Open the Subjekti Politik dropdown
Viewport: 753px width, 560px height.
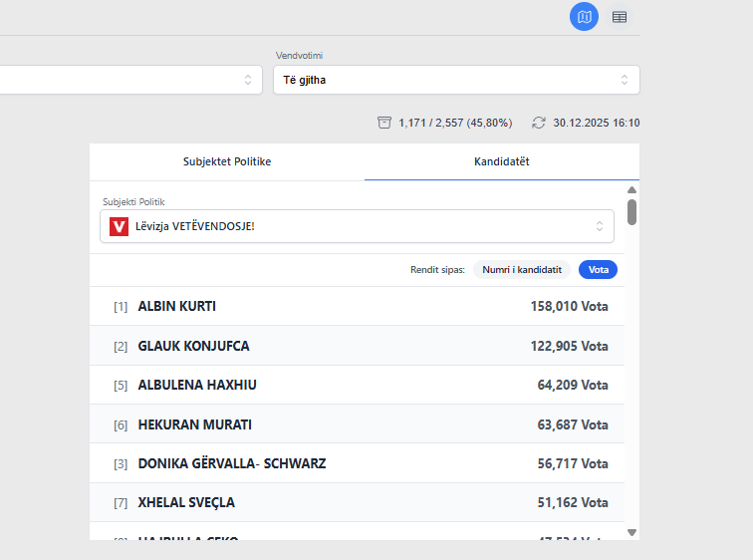[357, 226]
